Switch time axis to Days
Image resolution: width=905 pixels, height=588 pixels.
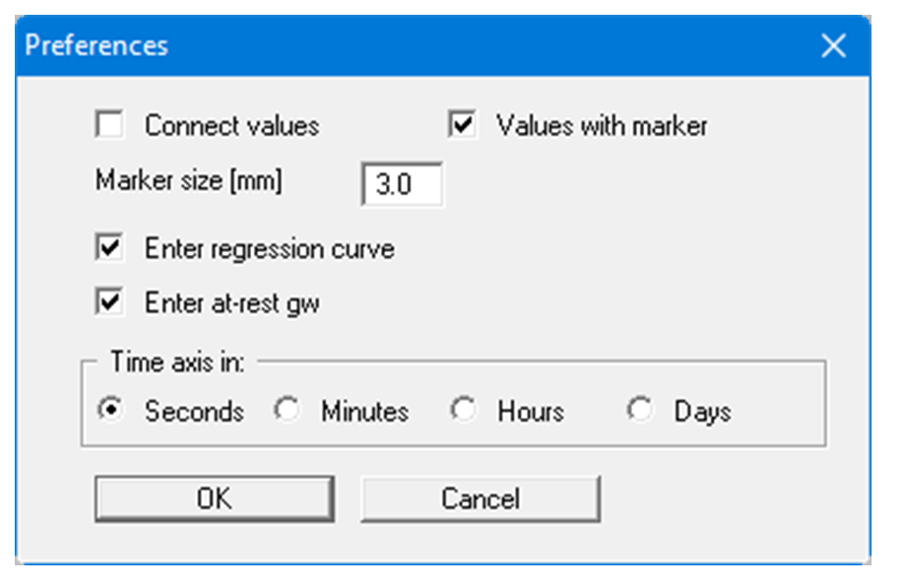[x=640, y=411]
